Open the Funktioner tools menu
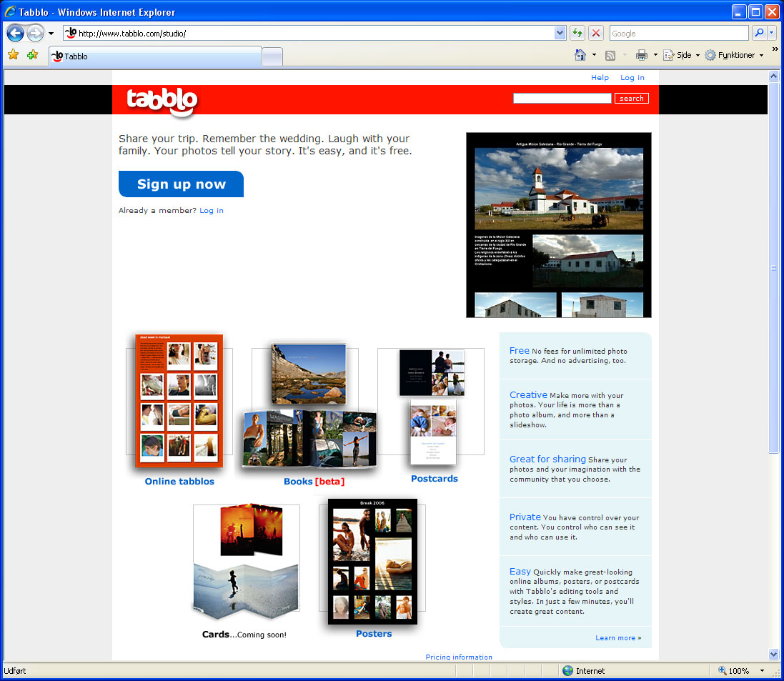The width and height of the screenshot is (784, 681). point(734,55)
